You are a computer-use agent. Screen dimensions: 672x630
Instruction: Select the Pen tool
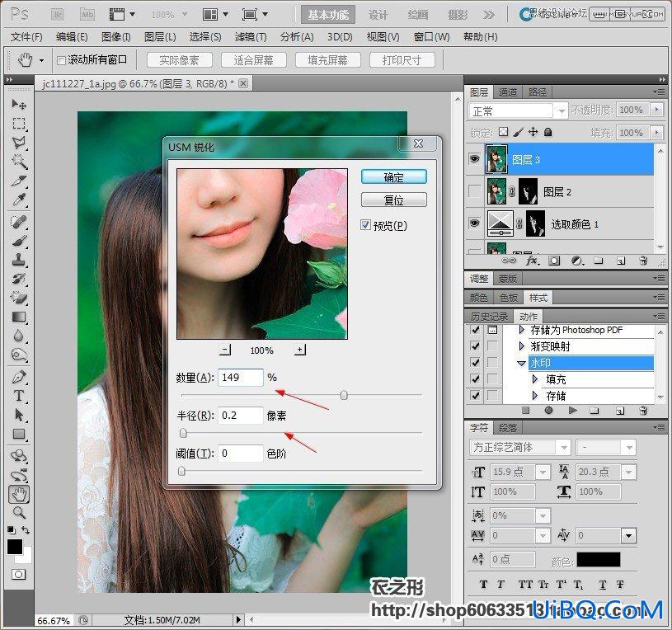[18, 377]
